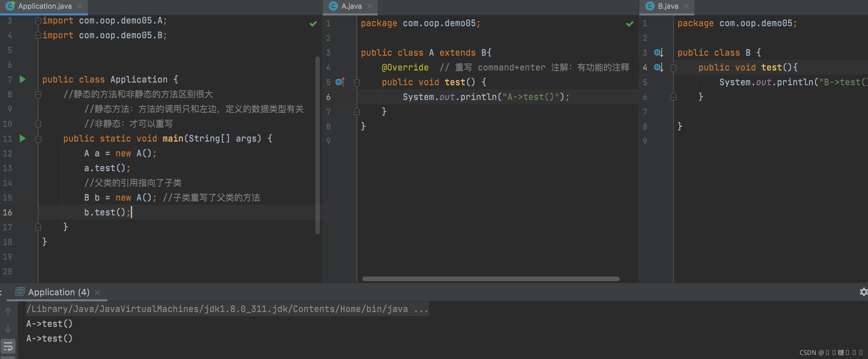
Task: Collapse test method in B.java line 4
Action: pos(673,68)
